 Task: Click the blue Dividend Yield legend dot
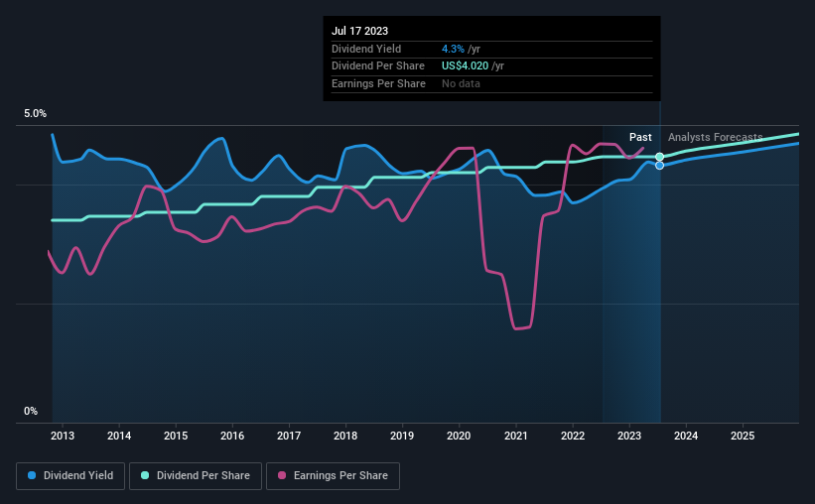point(32,475)
